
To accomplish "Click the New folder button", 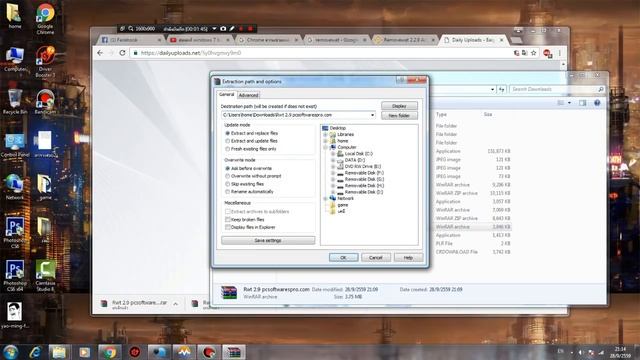I will 399,116.
